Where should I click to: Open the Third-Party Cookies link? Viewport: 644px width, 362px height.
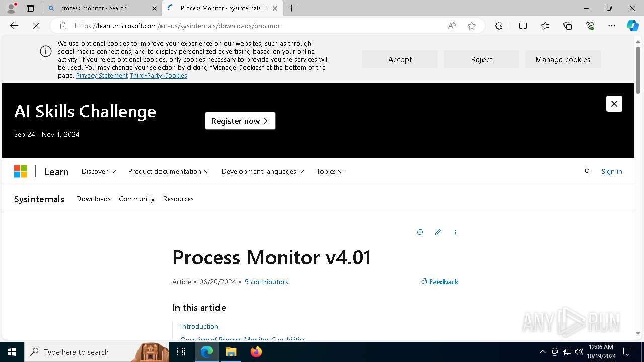[x=158, y=76]
